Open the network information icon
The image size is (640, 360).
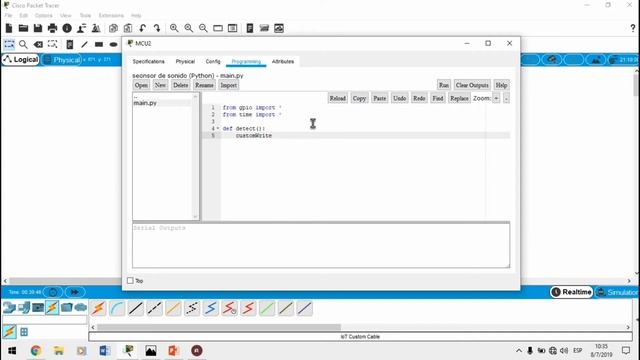point(67,28)
